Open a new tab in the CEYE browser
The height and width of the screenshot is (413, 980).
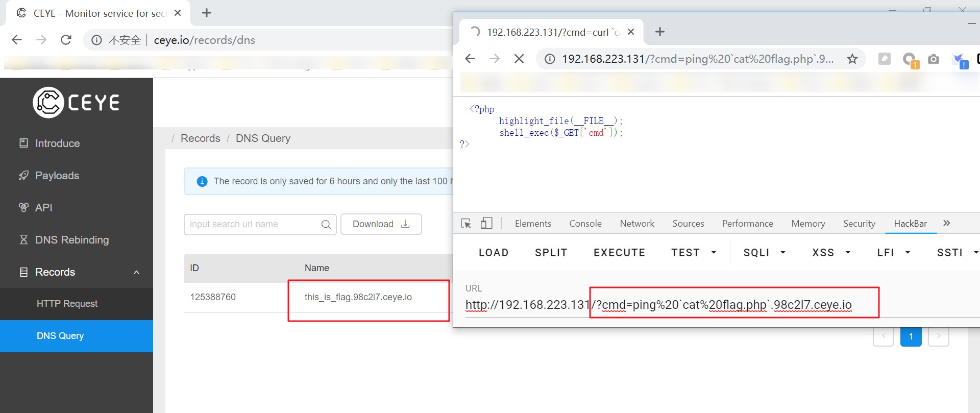tap(207, 13)
